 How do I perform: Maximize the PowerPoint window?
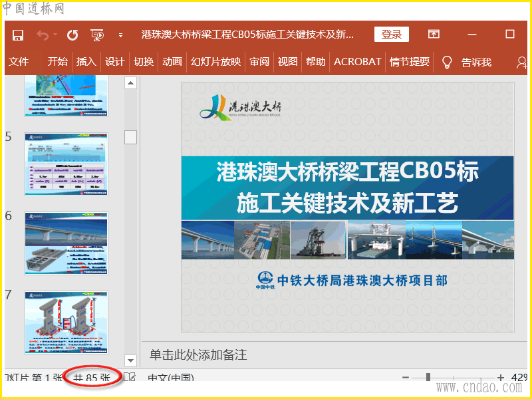click(509, 34)
